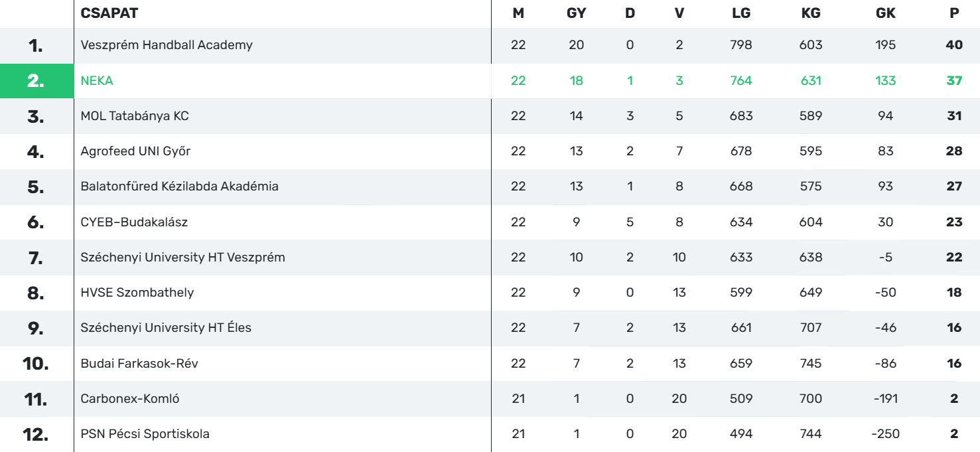
Task: Open Balatonfüred Kézilabda Akadémia team page
Action: [179, 187]
